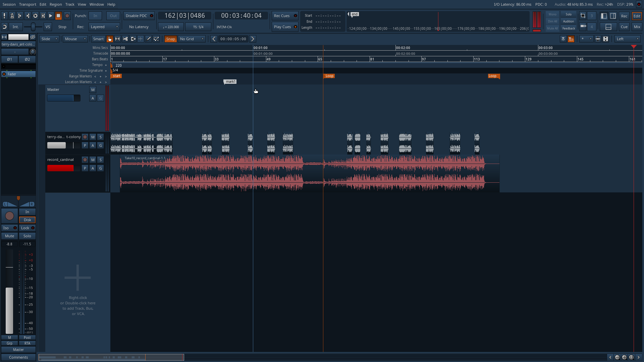644x362 pixels.
Task: Click the play range/selection icon
Action: pos(43,16)
